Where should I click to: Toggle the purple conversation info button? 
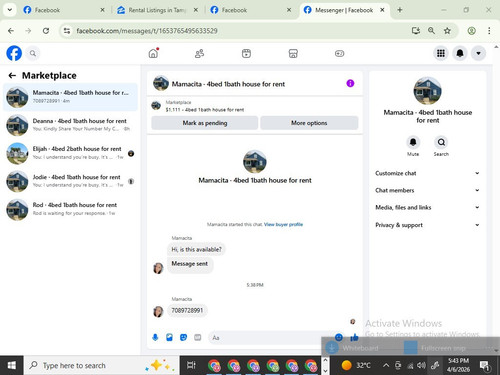coord(350,83)
